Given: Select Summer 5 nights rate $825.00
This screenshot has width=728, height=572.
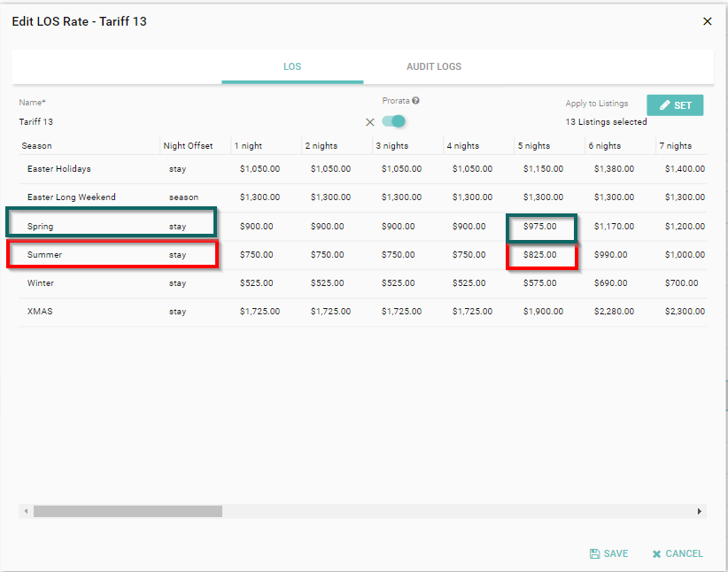Looking at the screenshot, I should pyautogui.click(x=540, y=255).
